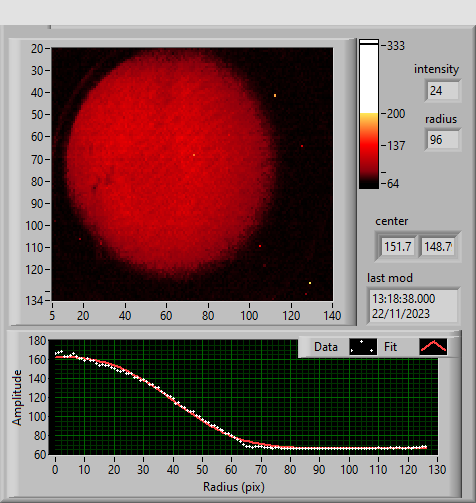Click the yellow hot pixel near image center
Screen dimensions: 476x503
pos(194,155)
